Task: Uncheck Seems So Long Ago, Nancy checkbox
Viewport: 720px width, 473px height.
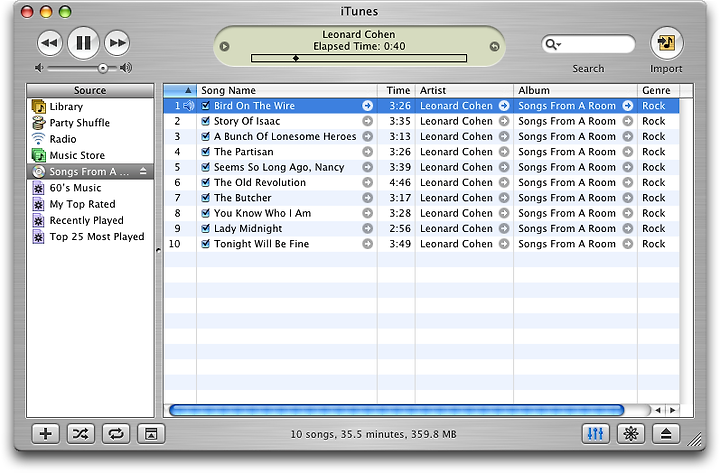Action: click(x=205, y=167)
